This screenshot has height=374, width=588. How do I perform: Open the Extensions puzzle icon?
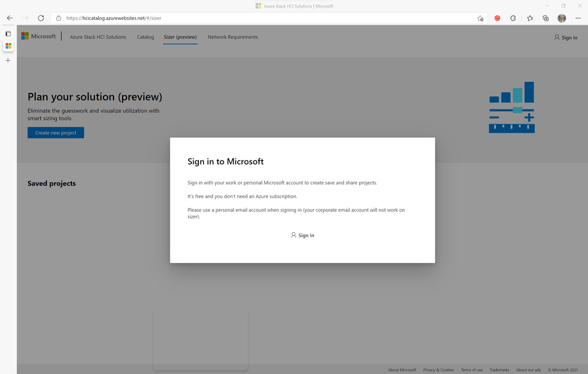(513, 18)
